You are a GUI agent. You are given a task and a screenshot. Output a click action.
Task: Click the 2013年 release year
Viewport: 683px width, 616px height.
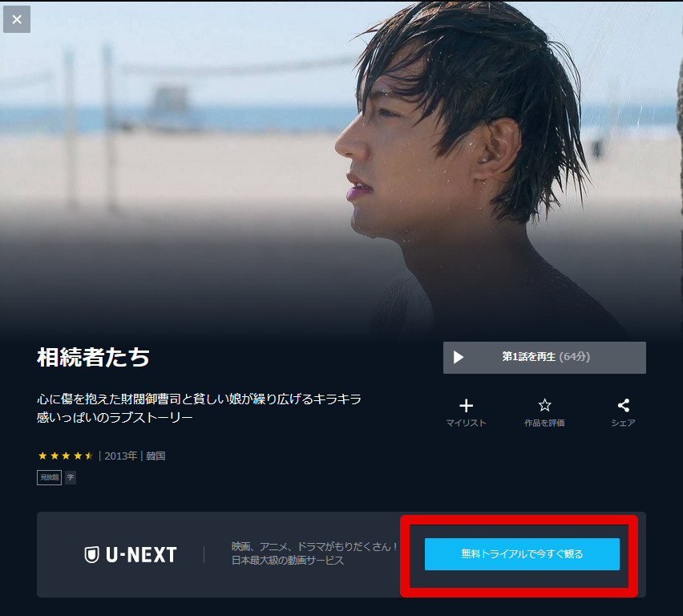[121, 456]
